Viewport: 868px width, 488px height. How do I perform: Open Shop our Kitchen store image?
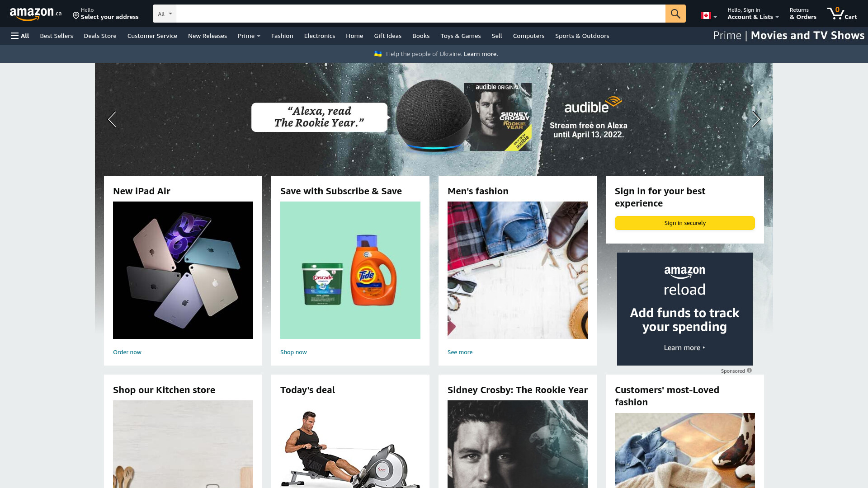[183, 444]
